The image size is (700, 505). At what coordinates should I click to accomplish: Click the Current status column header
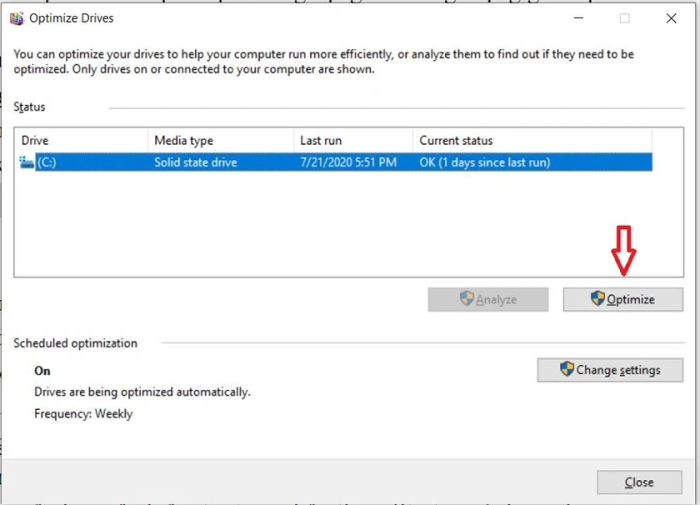click(533, 141)
